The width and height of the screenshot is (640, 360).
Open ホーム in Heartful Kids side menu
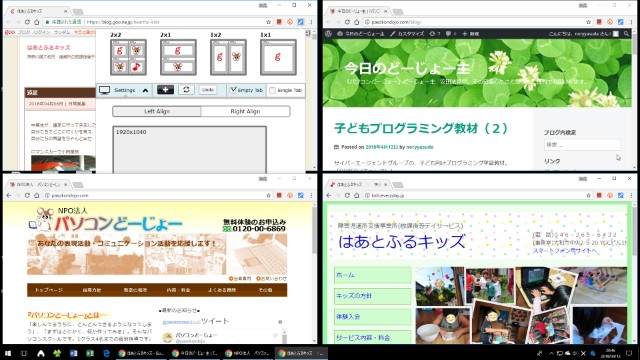(372, 275)
